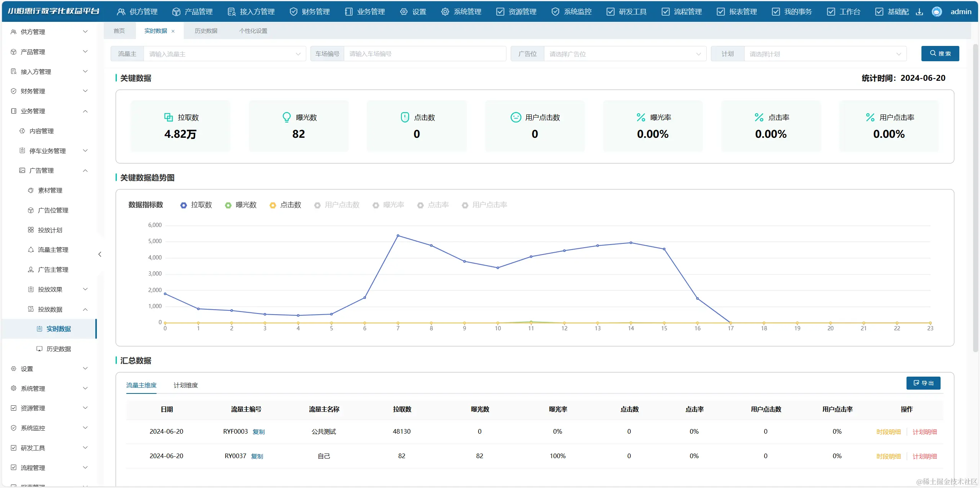Screen dimensions: 980x488
Task: Switch to the 历史数据 tab
Action: pyautogui.click(x=206, y=31)
